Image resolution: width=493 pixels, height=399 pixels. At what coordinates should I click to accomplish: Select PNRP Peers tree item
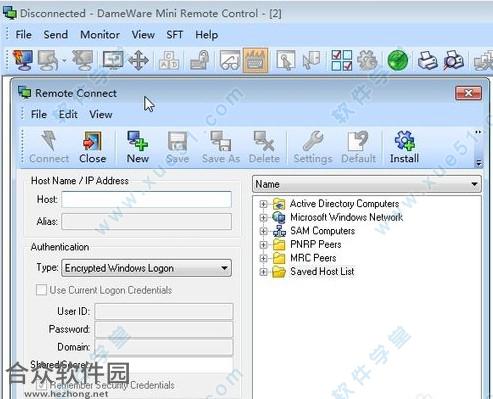(x=316, y=244)
